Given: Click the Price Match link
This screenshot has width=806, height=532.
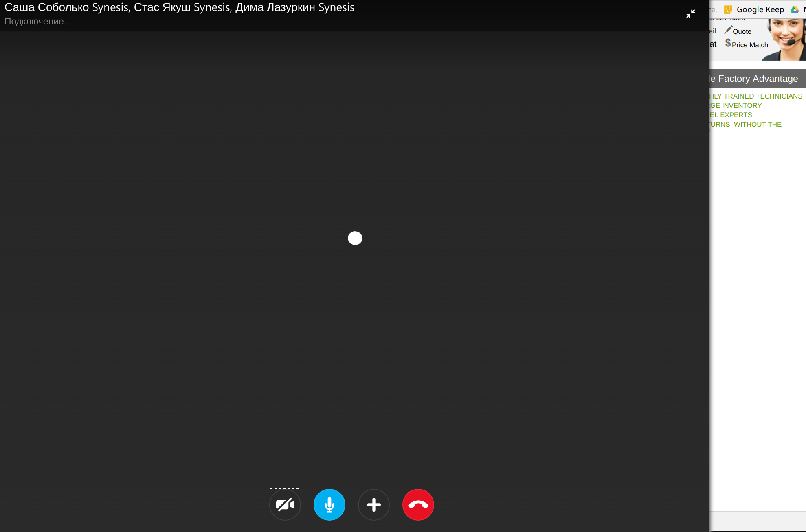Looking at the screenshot, I should 750,45.
